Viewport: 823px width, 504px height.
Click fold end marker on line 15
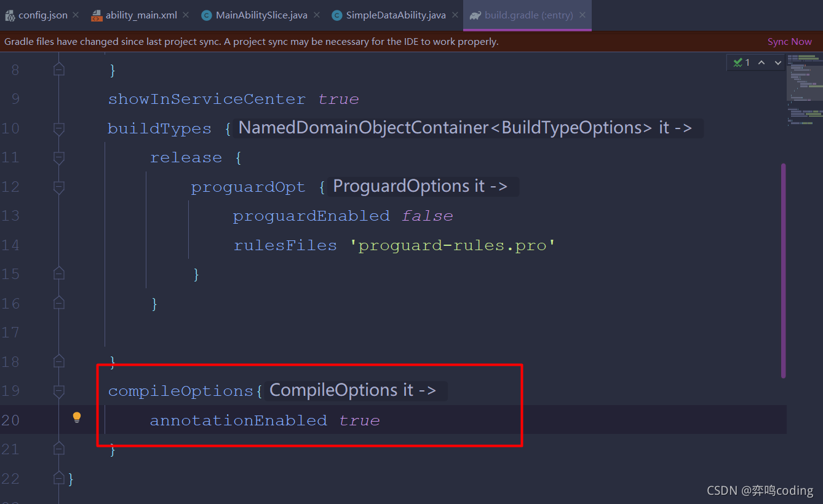(59, 274)
